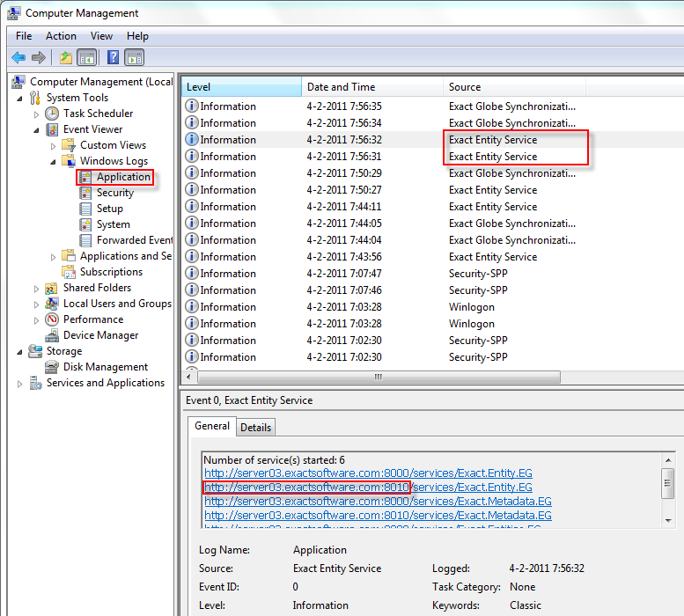Viewport: 684px width, 616px height.
Task: Click info icon of 7:56:35 event row
Action: tap(192, 106)
